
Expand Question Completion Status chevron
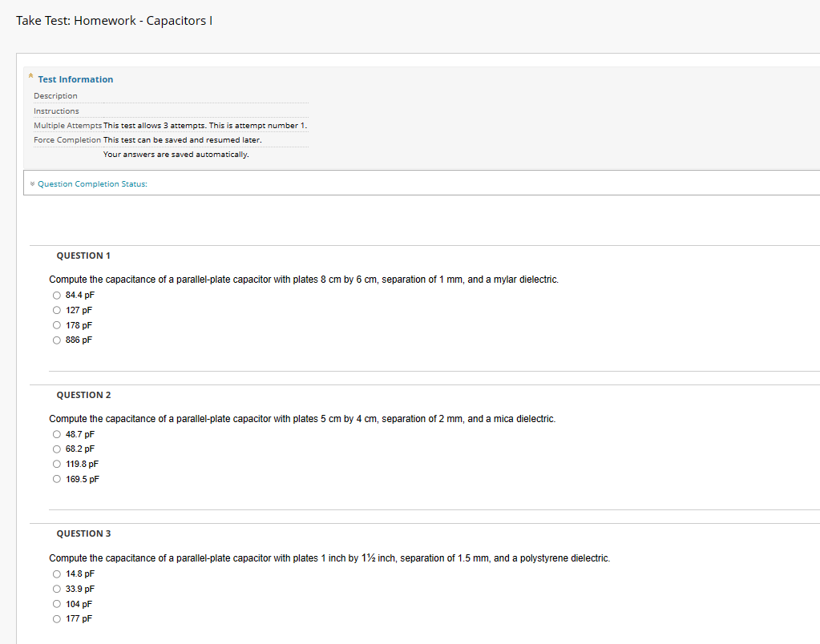(x=32, y=183)
